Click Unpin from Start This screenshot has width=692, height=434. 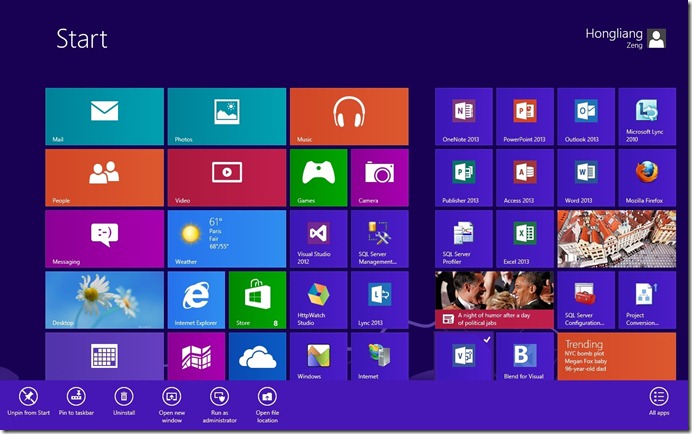pyautogui.click(x=28, y=401)
